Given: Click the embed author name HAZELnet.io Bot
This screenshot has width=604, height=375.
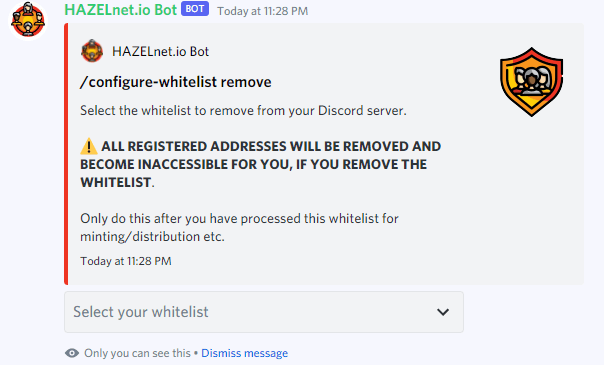Looking at the screenshot, I should (160, 51).
